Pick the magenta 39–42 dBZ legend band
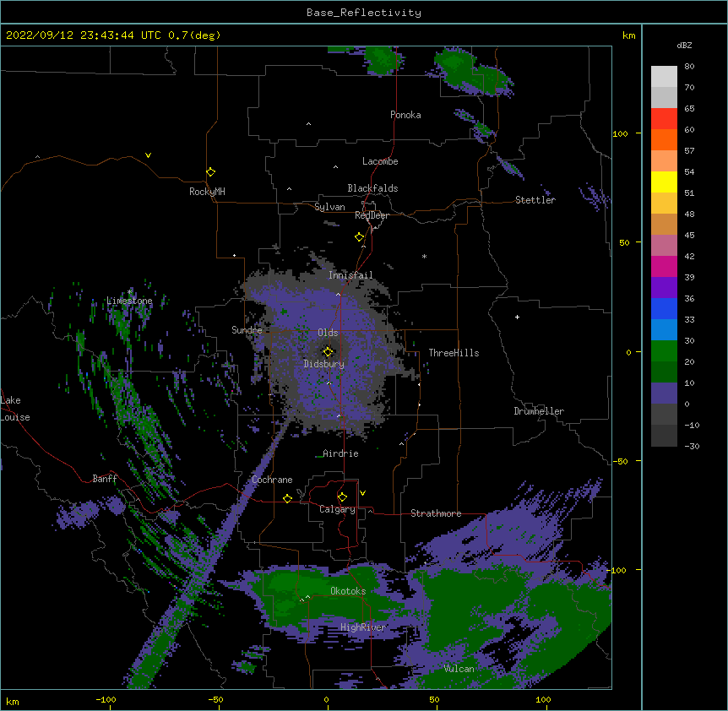The width and height of the screenshot is (728, 711). (664, 266)
